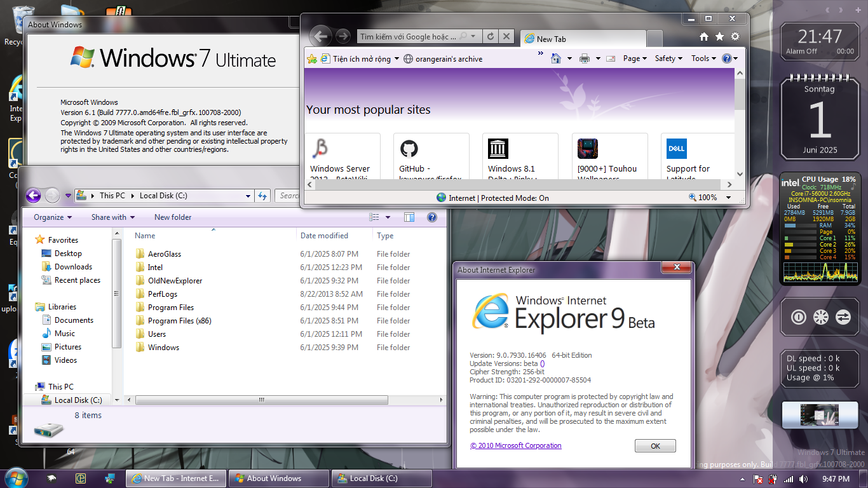Viewport: 868px width, 488px height.
Task: Click the switch arrows gadget icon
Action: click(x=843, y=316)
